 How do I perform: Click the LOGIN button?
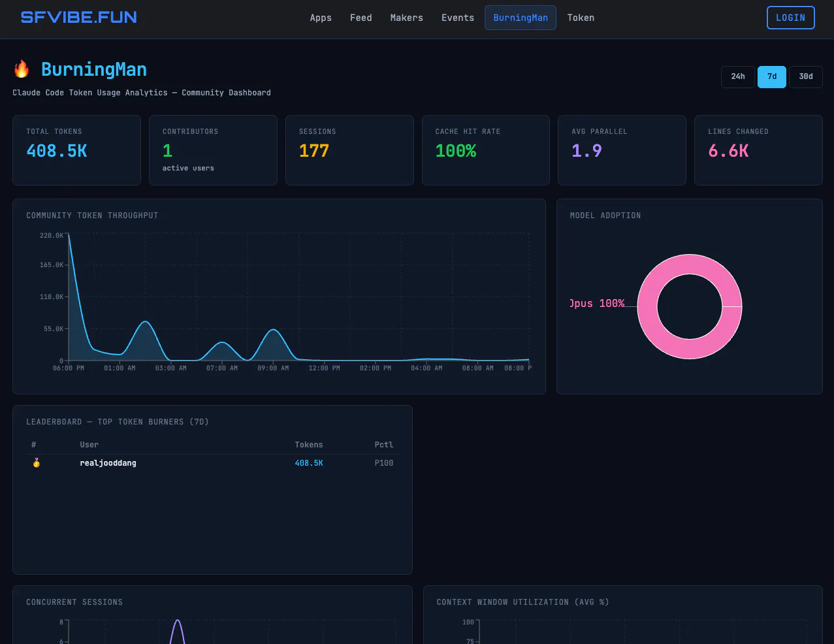791,18
